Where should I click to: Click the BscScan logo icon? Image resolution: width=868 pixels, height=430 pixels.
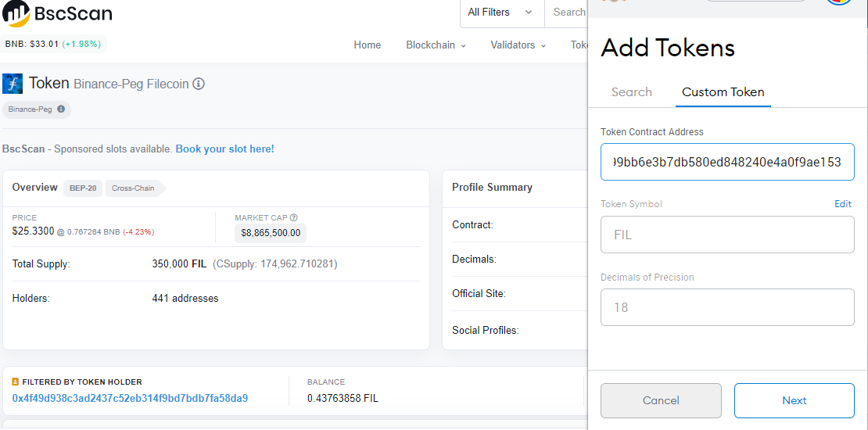[16, 14]
